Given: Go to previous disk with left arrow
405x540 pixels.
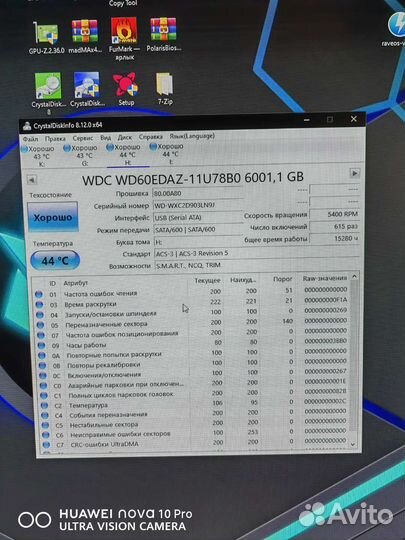Looking at the screenshot, I should coord(32,180).
